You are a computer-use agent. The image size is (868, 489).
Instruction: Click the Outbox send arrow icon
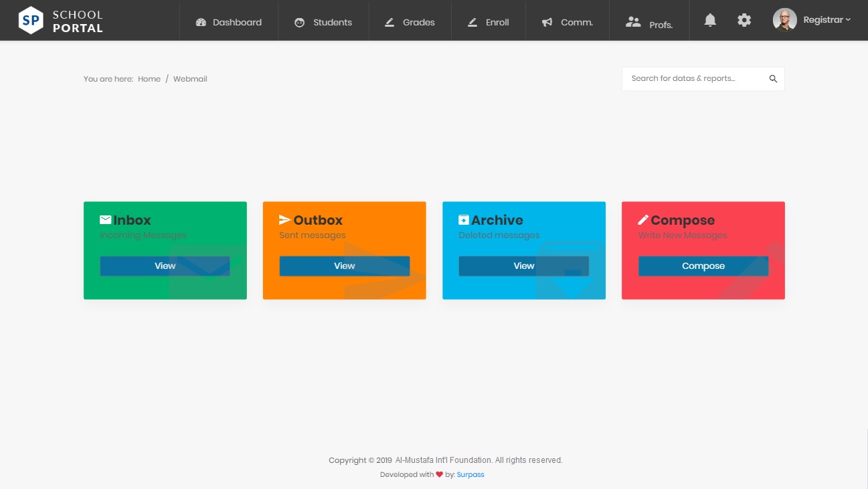pyautogui.click(x=284, y=219)
